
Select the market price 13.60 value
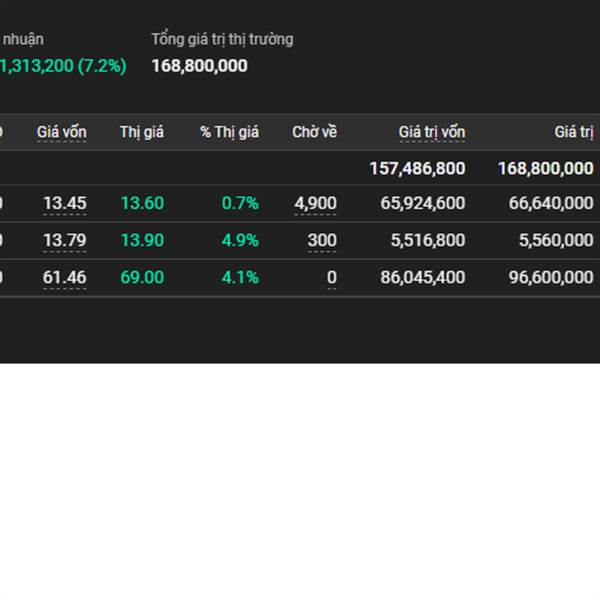pyautogui.click(x=142, y=203)
